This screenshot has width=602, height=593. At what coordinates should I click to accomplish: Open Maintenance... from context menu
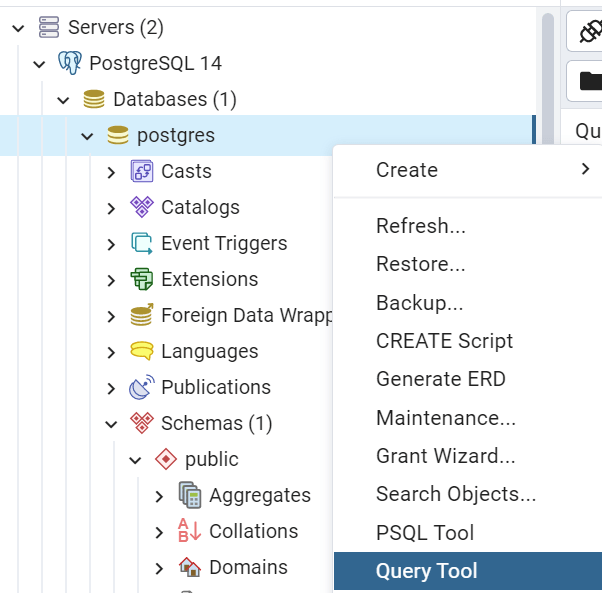coord(468,418)
